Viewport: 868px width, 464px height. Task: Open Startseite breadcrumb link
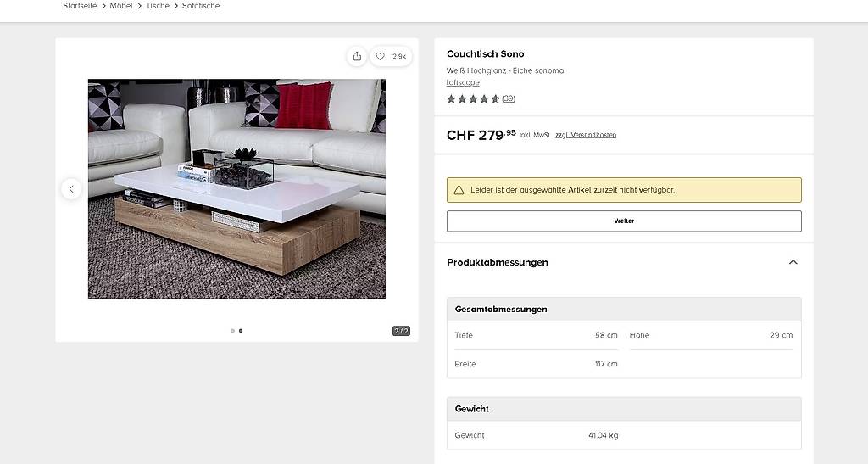(x=80, y=6)
